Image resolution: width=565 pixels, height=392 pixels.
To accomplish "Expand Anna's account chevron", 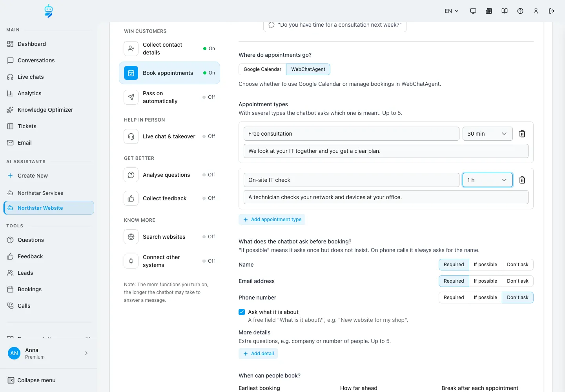I will coord(86,353).
